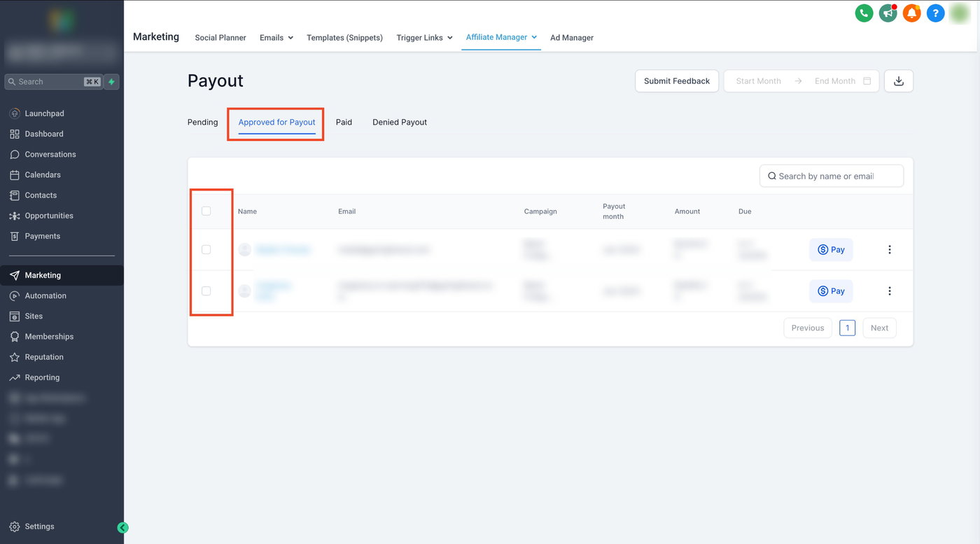Switch to the Pending tab
Screen dimensions: 980x544
click(x=202, y=122)
